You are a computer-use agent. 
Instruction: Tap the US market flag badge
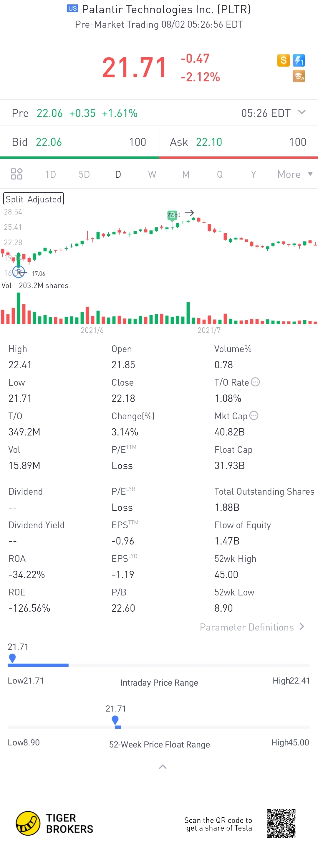pyautogui.click(x=72, y=9)
